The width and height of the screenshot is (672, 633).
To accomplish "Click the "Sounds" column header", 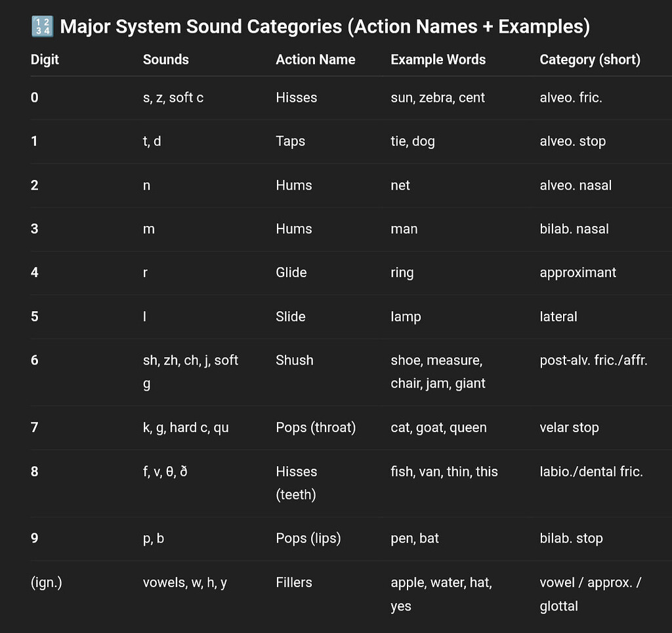I will 165,60.
